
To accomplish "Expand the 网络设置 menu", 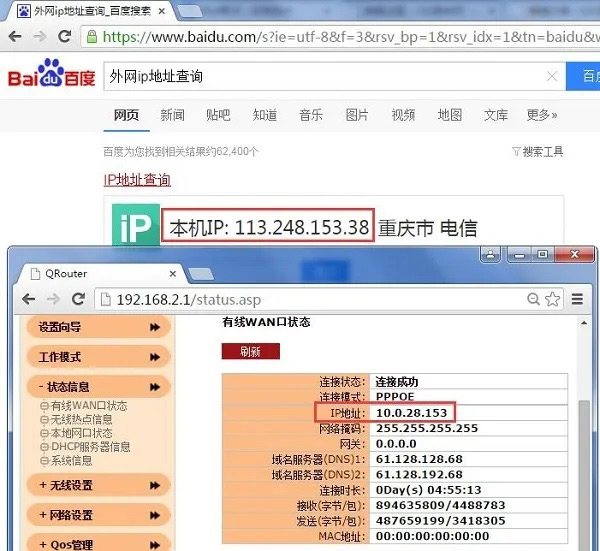I will click(x=99, y=515).
